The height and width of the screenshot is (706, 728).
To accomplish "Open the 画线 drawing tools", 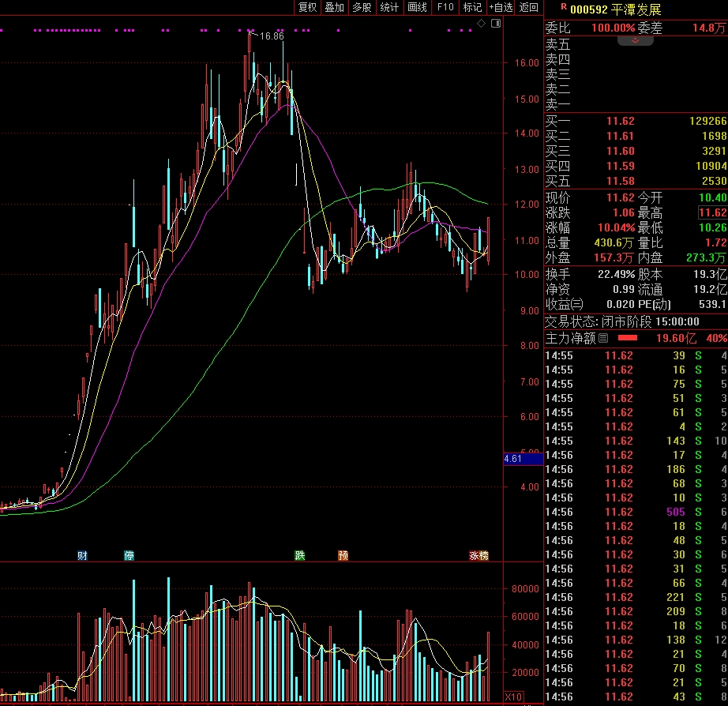I will 418,7.
